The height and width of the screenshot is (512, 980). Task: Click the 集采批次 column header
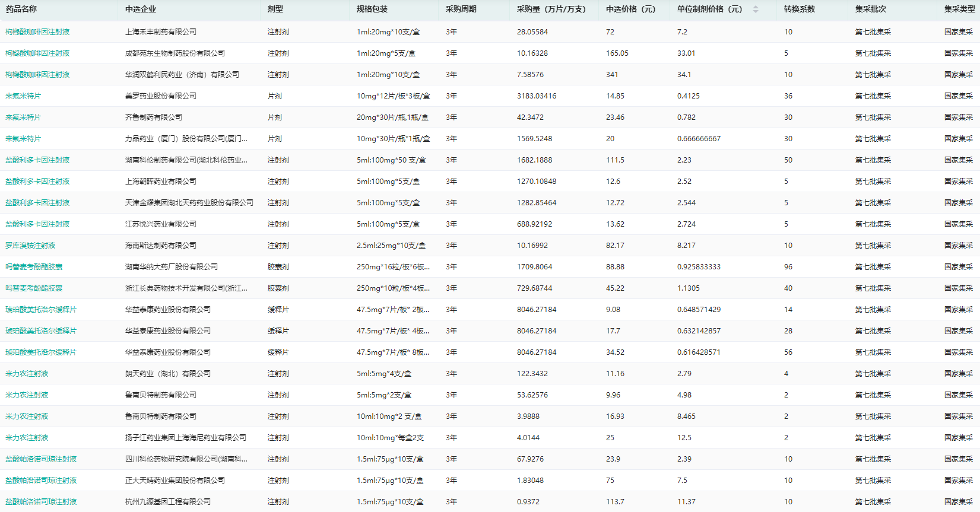[x=870, y=9]
